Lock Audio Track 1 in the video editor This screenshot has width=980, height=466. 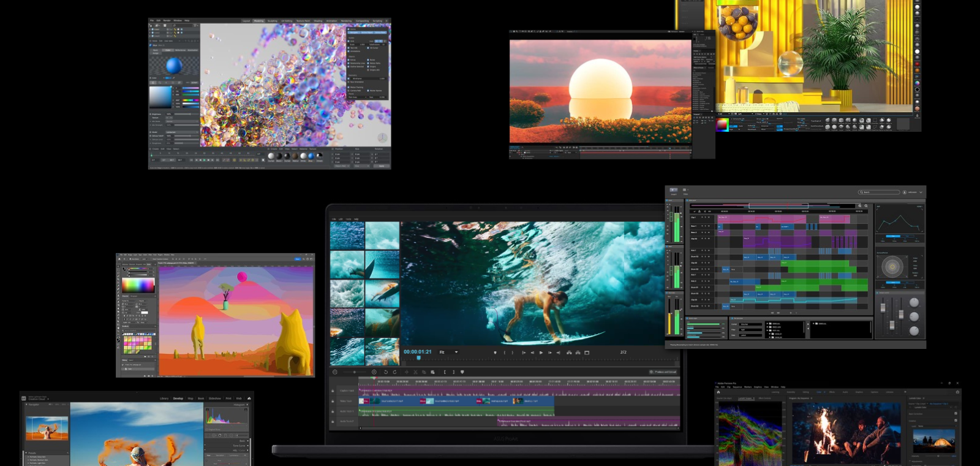(333, 411)
